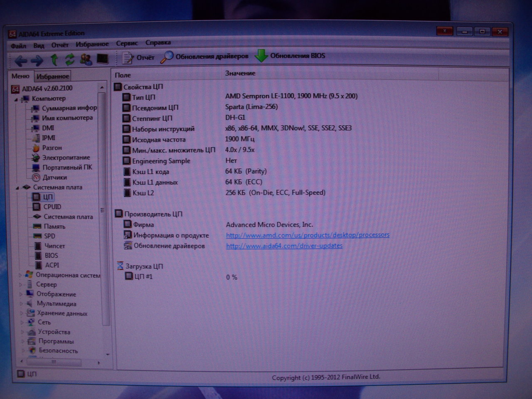Image resolution: width=532 pixels, height=399 pixels.
Task: Select ЦП item in the tree
Action: tap(43, 197)
